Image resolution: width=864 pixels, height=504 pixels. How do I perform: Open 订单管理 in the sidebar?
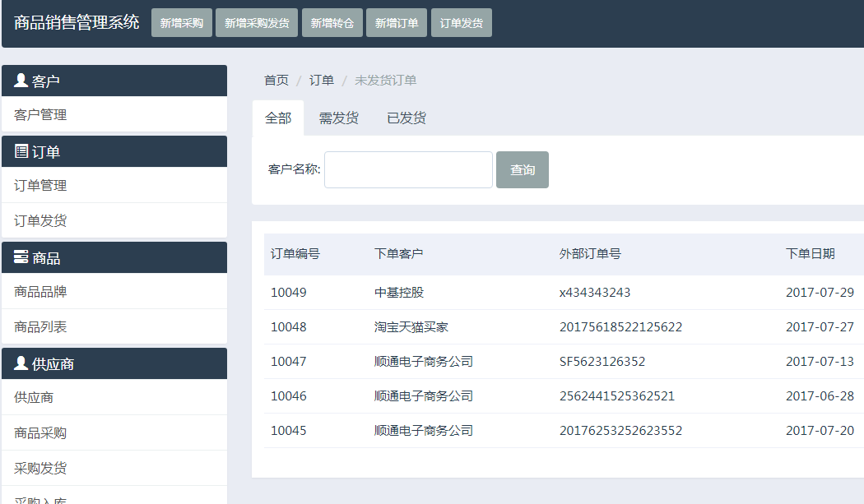click(x=40, y=186)
